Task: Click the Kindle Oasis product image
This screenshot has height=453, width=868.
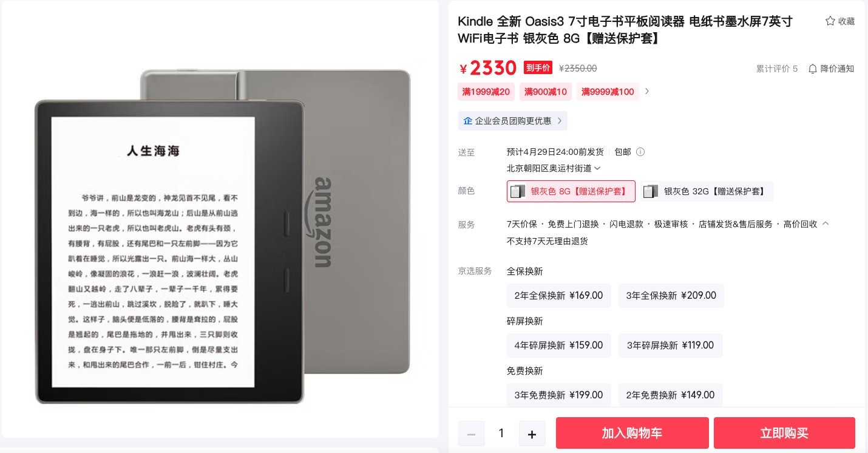Action: tap(222, 236)
